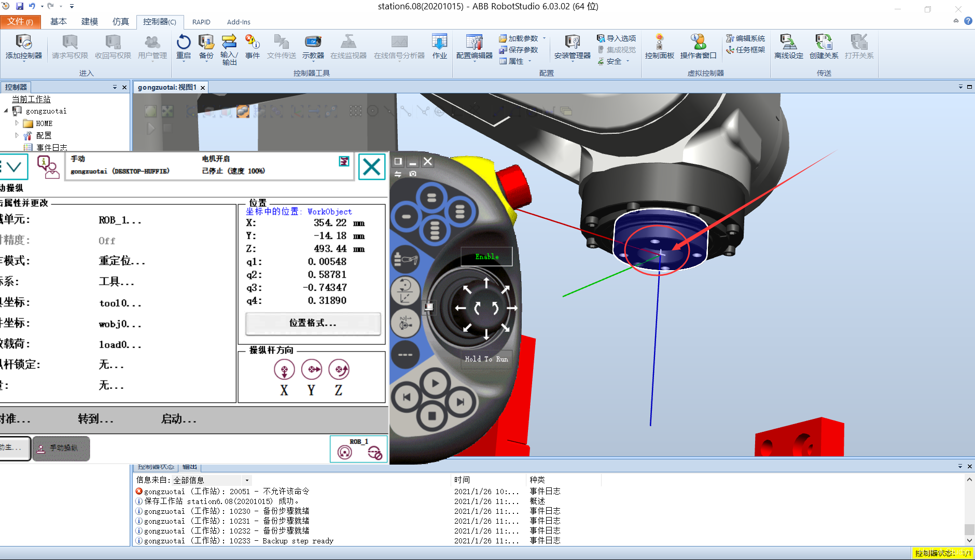Open the 信息来自 全部信息 combo box
The height and width of the screenshot is (560, 975).
[212, 480]
